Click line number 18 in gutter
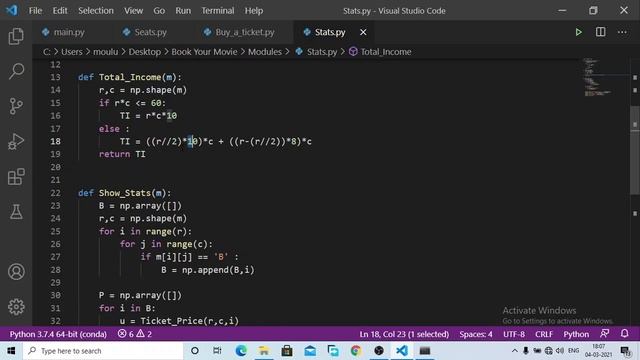 [x=56, y=141]
